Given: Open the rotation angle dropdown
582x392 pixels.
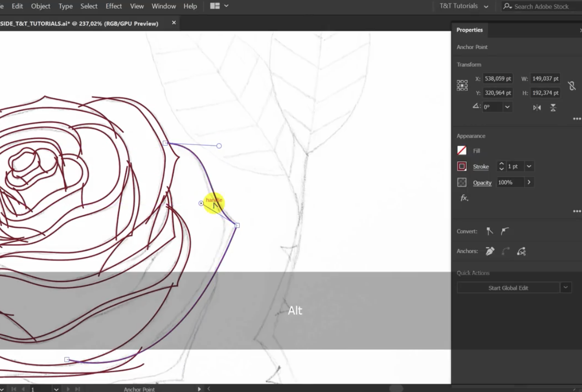Looking at the screenshot, I should [507, 107].
